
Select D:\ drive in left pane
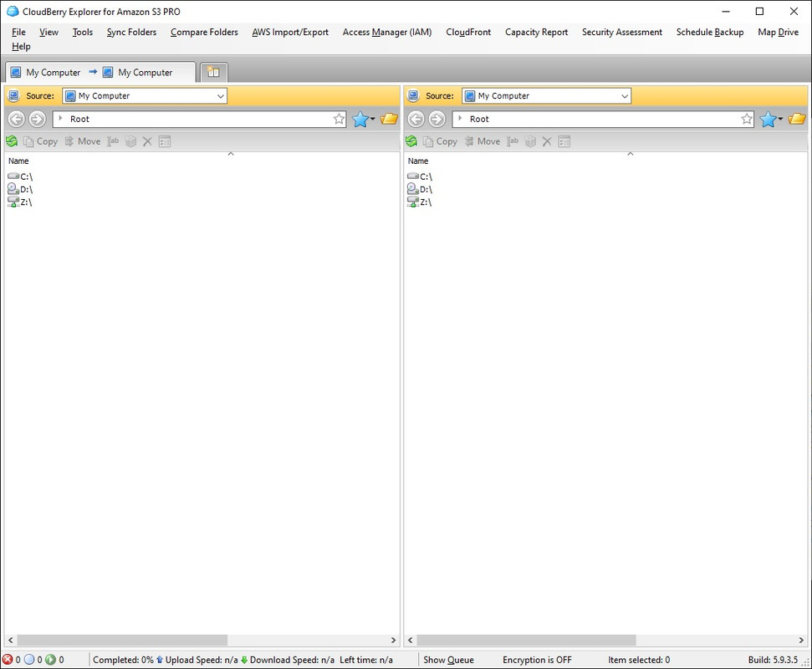[20, 190]
